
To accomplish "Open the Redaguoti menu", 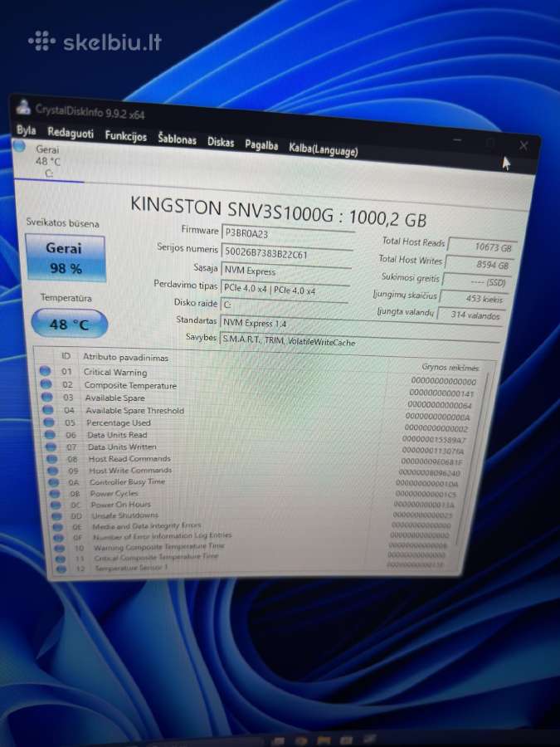I will [x=71, y=133].
